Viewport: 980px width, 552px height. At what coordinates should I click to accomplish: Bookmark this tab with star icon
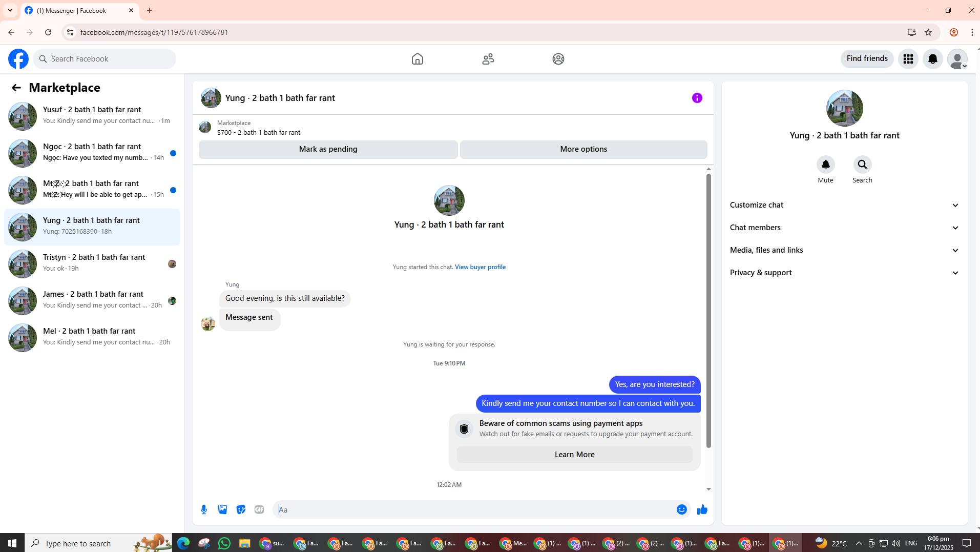coord(928,32)
